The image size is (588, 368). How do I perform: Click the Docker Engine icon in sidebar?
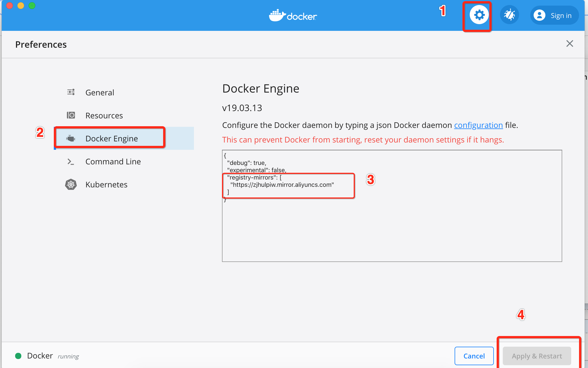click(71, 138)
